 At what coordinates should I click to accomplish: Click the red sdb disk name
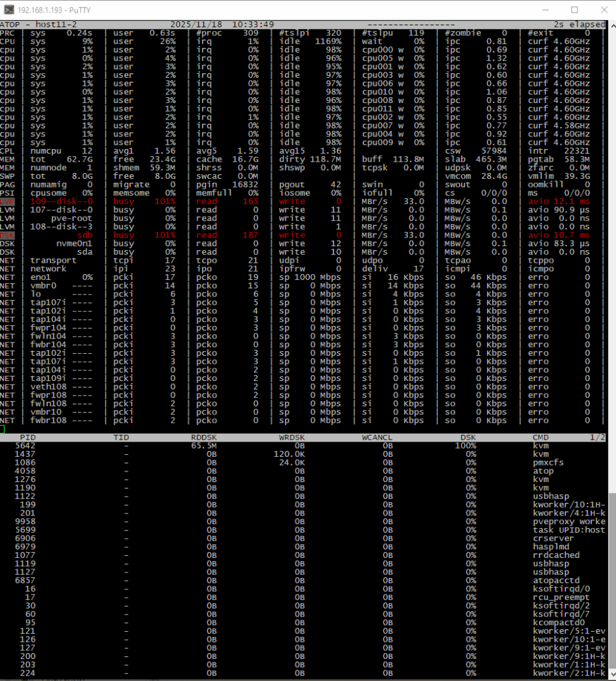[x=85, y=235]
